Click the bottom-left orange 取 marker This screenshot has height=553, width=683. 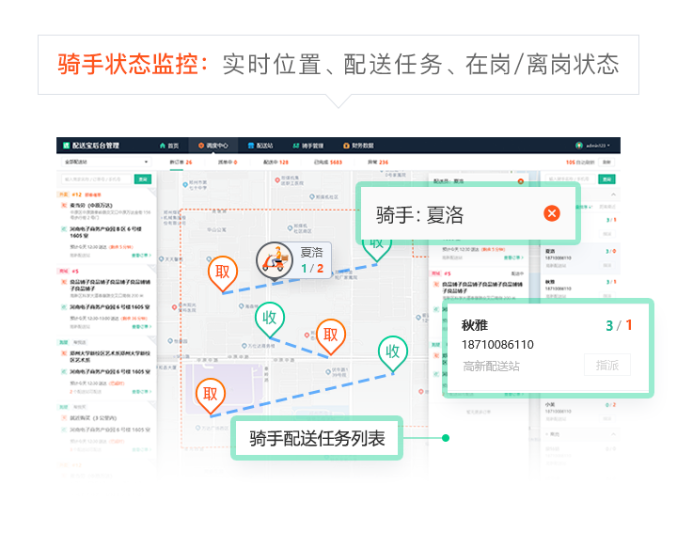click(210, 394)
